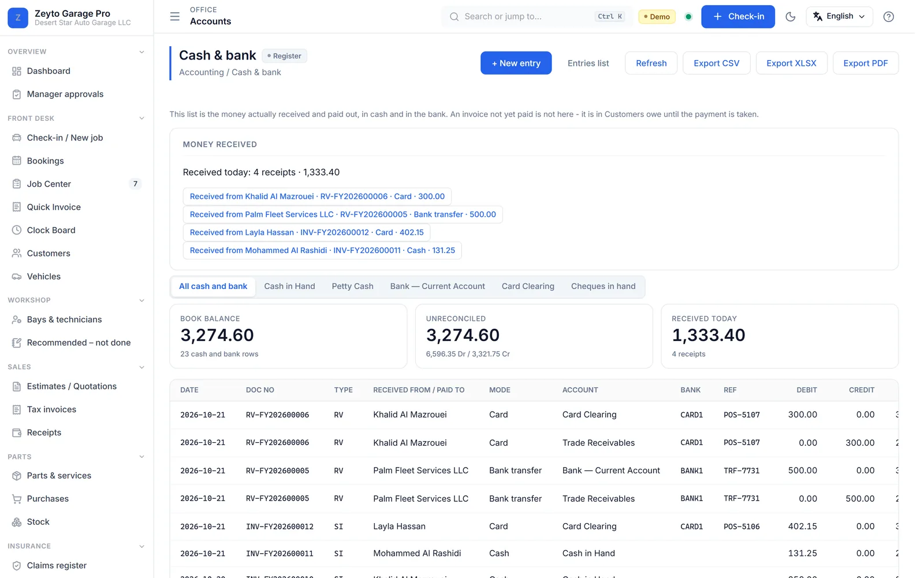This screenshot has height=578, width=924.
Task: Collapse the PARTS sidebar section
Action: click(x=141, y=457)
